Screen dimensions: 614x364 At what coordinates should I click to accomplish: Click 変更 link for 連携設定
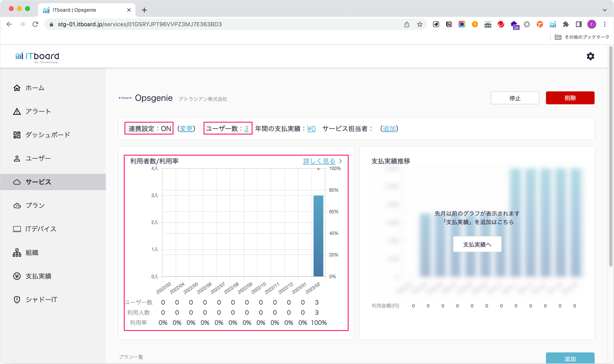coord(186,129)
